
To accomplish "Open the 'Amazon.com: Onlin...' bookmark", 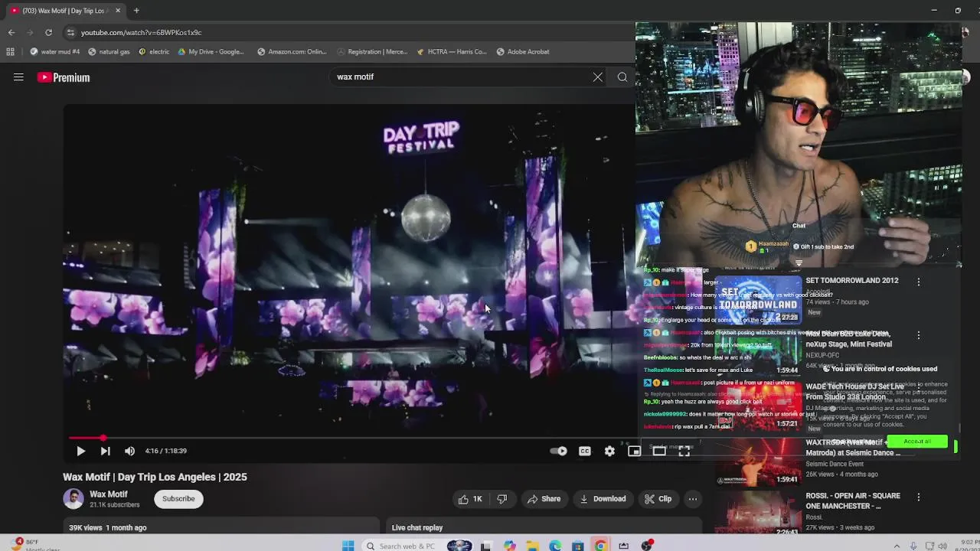I will tap(292, 52).
